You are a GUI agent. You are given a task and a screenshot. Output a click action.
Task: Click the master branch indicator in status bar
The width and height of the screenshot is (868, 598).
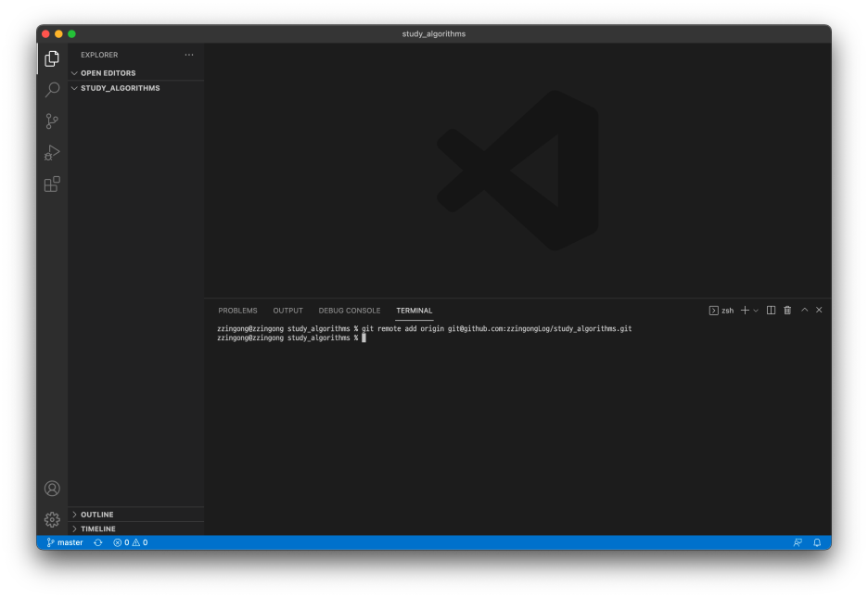pyautogui.click(x=65, y=542)
